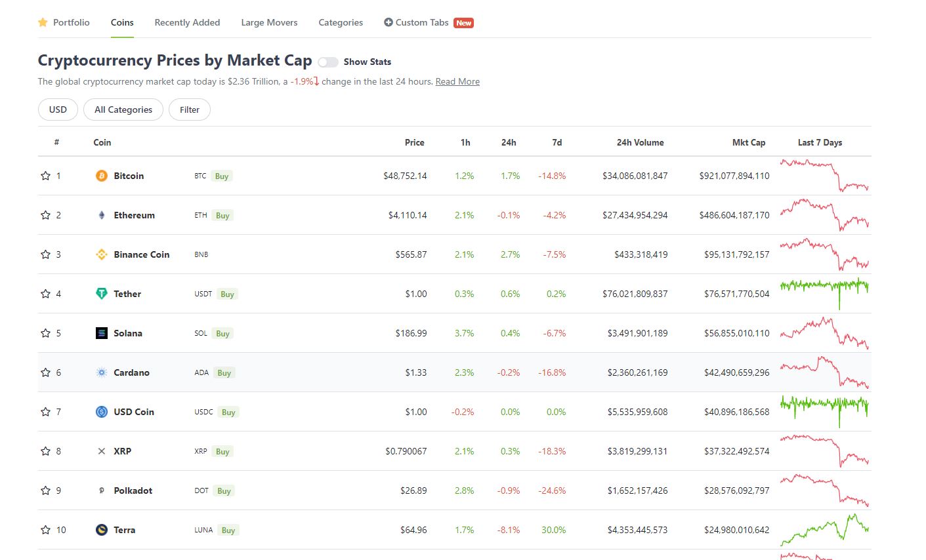The width and height of the screenshot is (926, 560).
Task: Sort by the Coin column header
Action: 102,142
